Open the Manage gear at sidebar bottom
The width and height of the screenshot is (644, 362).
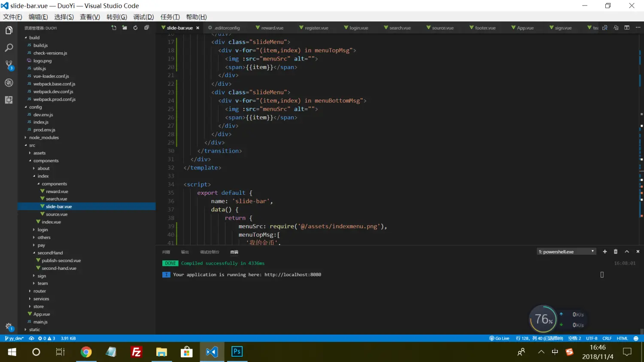point(9,326)
